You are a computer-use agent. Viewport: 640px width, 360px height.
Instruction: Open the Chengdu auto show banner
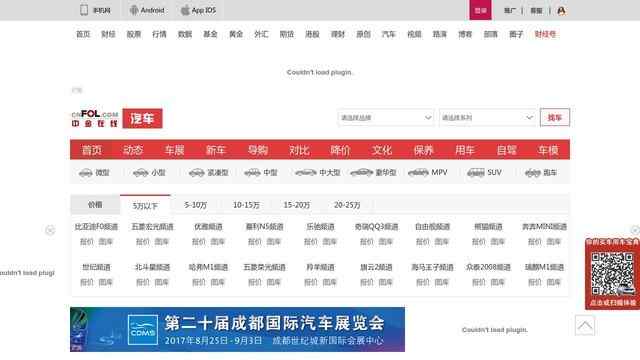[238, 329]
